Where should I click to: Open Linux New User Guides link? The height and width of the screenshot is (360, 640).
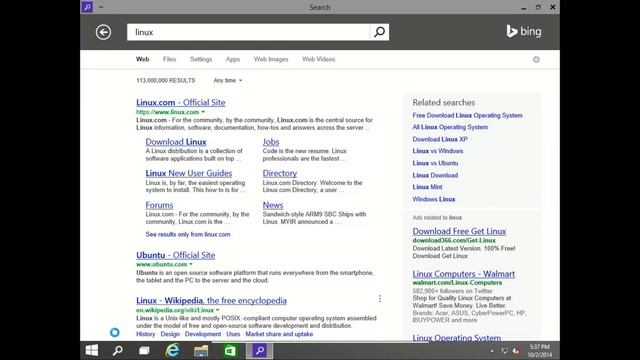tap(189, 173)
